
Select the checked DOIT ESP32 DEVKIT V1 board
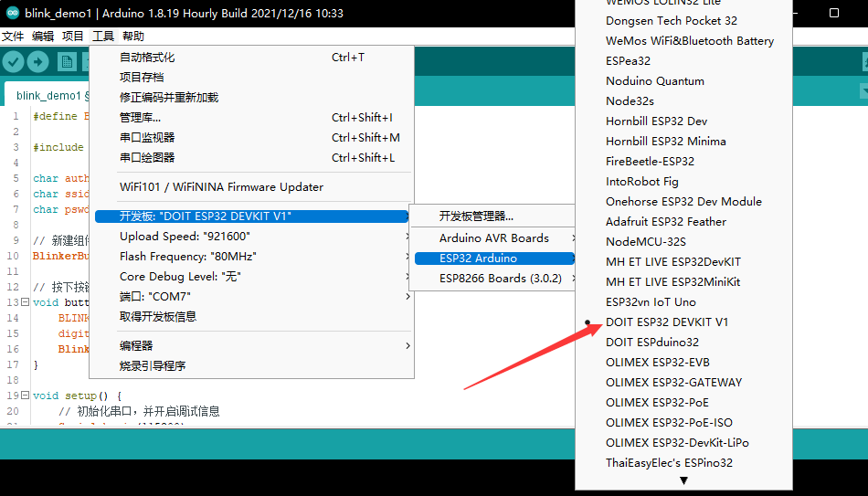tap(683, 322)
